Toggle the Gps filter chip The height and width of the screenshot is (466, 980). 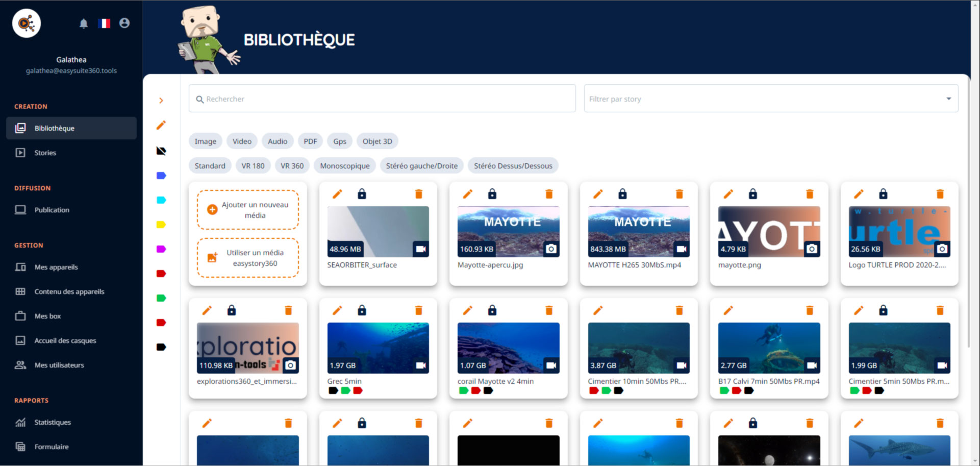340,141
